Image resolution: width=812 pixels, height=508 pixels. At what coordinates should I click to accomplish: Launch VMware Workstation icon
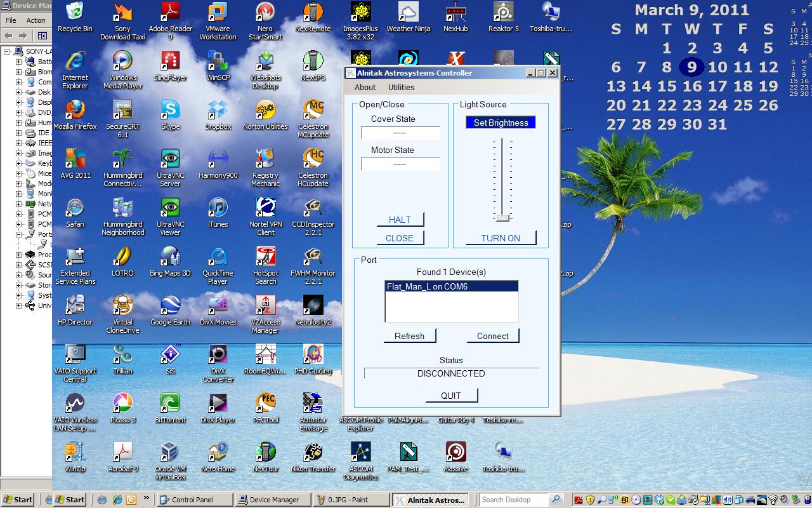click(x=218, y=21)
